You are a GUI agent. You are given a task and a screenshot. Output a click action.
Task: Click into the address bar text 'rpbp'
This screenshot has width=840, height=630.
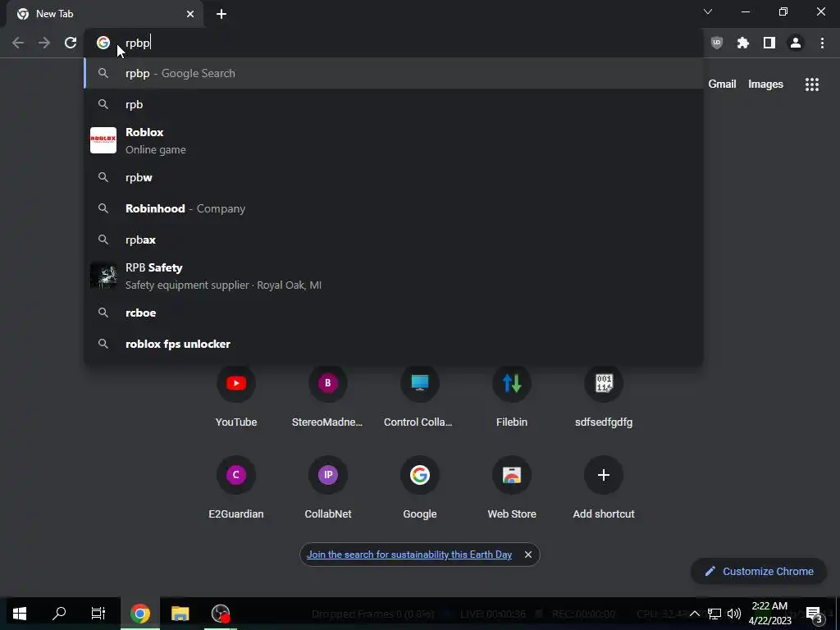[x=138, y=43]
